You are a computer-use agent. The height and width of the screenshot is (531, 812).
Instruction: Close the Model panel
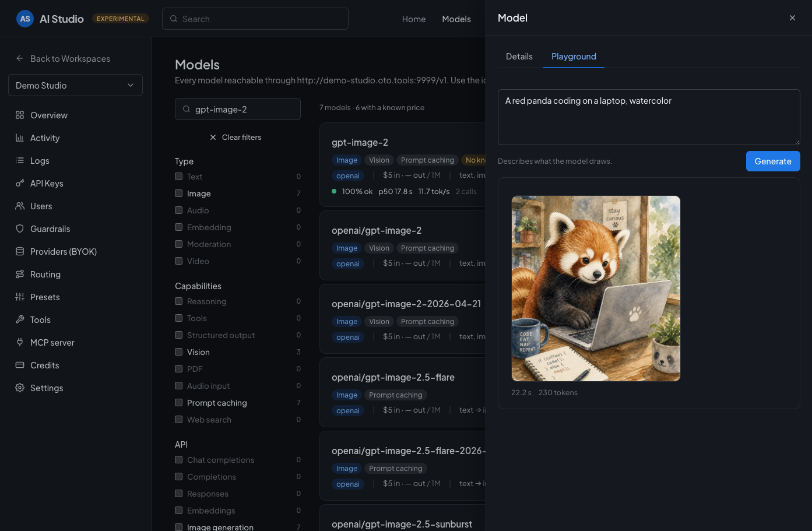click(x=792, y=18)
